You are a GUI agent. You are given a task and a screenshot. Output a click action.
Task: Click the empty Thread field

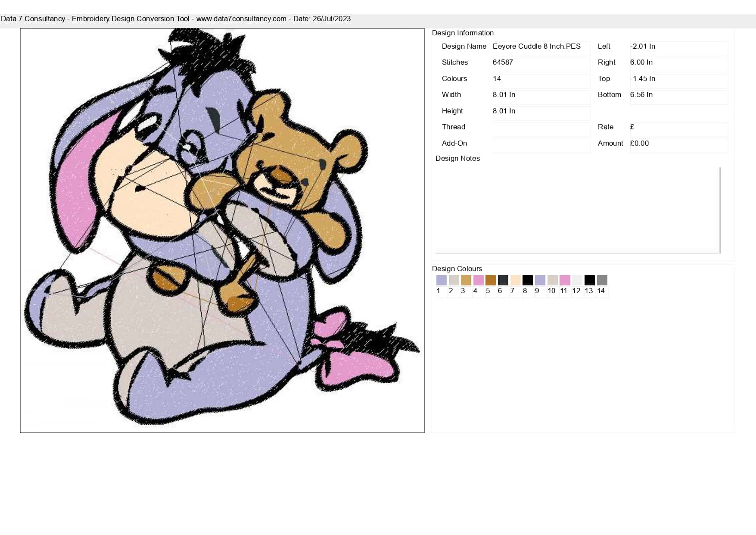click(x=541, y=129)
